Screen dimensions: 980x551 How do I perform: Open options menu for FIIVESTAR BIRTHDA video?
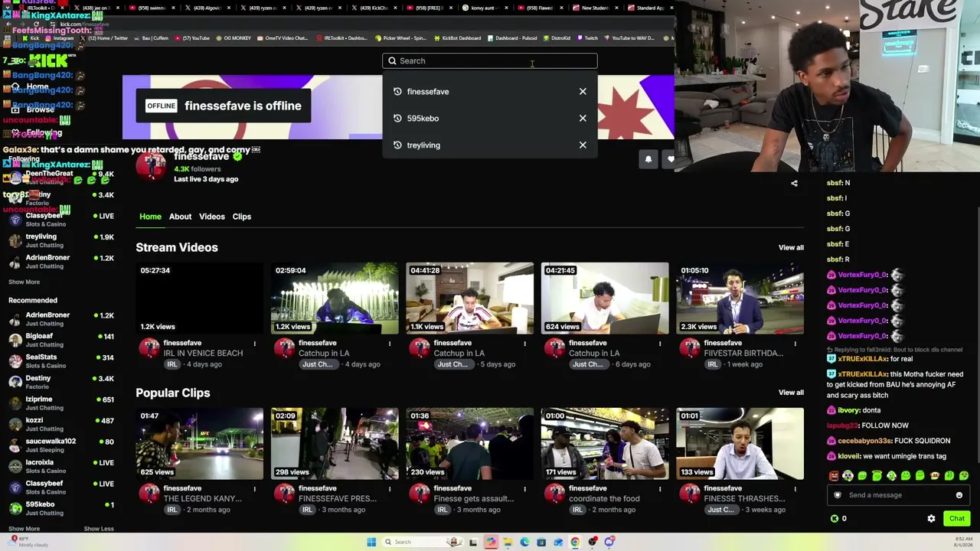click(795, 344)
